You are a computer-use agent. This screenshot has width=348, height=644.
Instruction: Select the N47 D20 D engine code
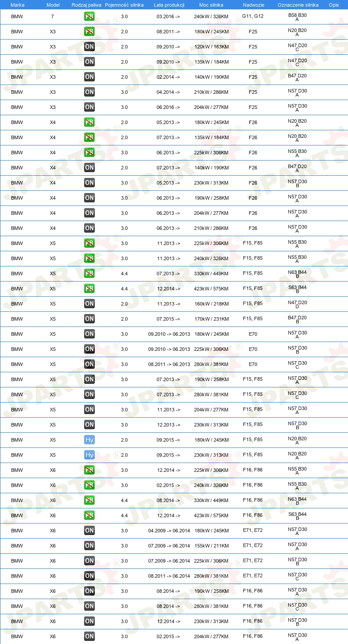pyautogui.click(x=297, y=305)
